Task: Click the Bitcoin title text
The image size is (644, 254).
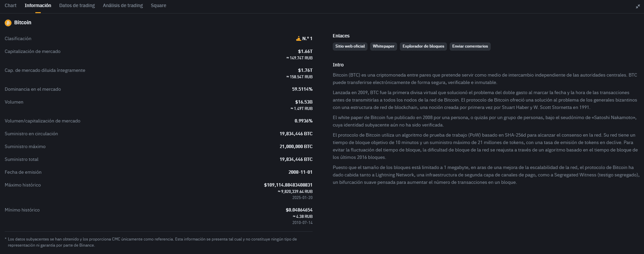Action: pyautogui.click(x=23, y=23)
